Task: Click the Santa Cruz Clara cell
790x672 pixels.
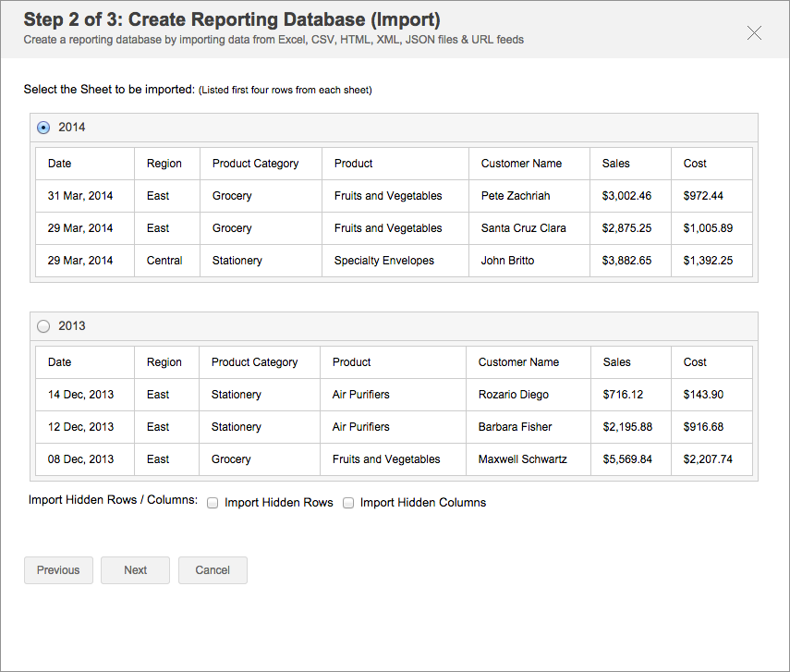Action: 524,228
